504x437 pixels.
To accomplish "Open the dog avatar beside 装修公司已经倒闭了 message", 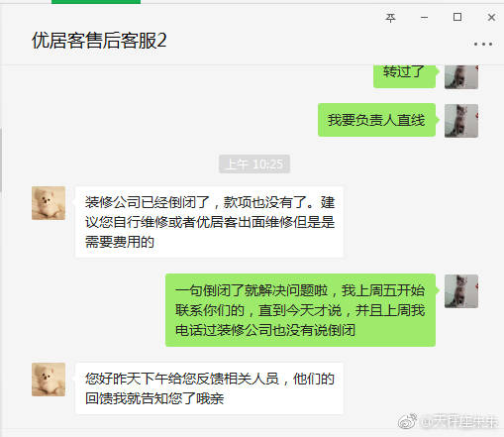I will (x=49, y=203).
